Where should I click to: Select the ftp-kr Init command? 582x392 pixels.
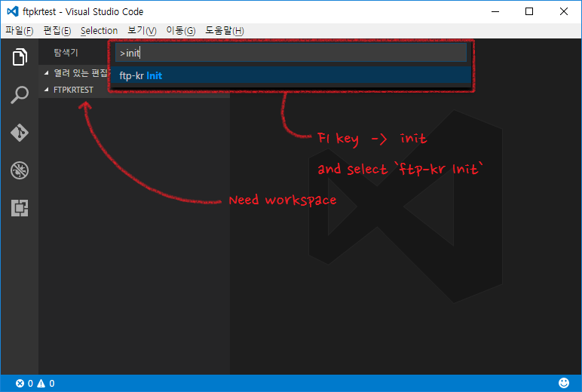(291, 75)
